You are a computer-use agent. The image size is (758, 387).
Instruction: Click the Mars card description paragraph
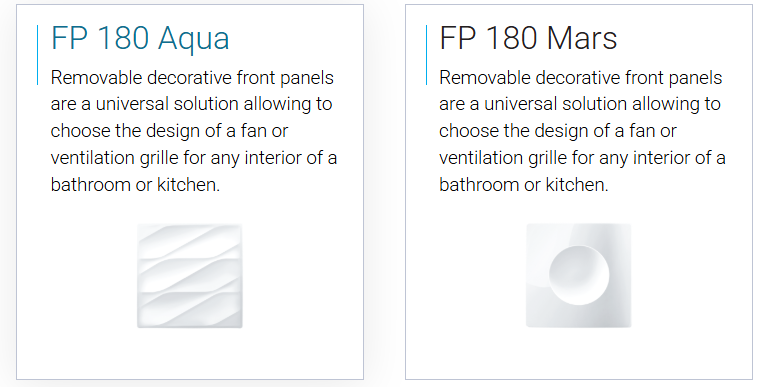(583, 131)
